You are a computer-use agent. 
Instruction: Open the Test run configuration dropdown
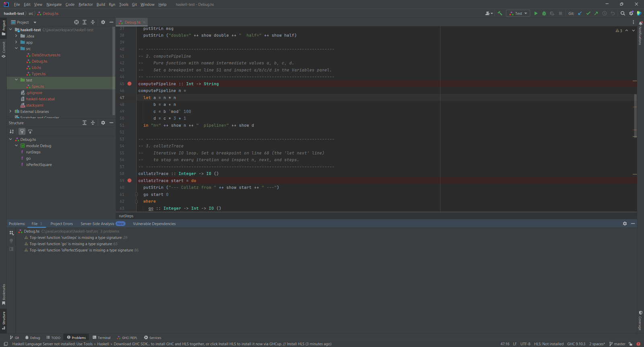coord(518,13)
